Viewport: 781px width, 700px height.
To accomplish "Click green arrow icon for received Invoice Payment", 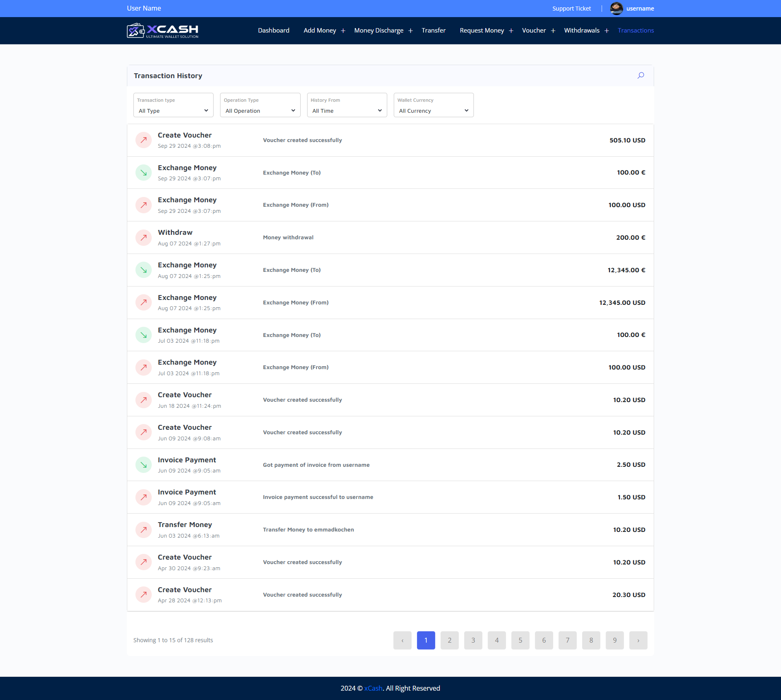I will (144, 465).
